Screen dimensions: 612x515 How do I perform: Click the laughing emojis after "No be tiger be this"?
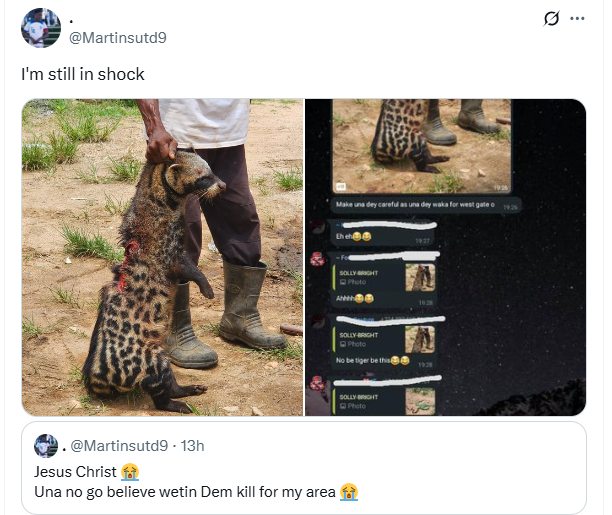point(400,360)
